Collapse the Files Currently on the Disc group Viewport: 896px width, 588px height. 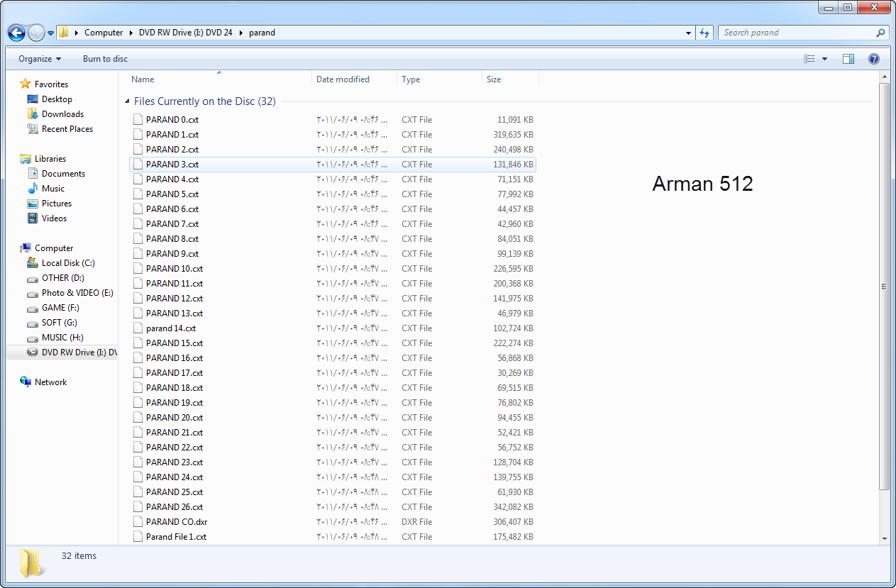pyautogui.click(x=127, y=101)
